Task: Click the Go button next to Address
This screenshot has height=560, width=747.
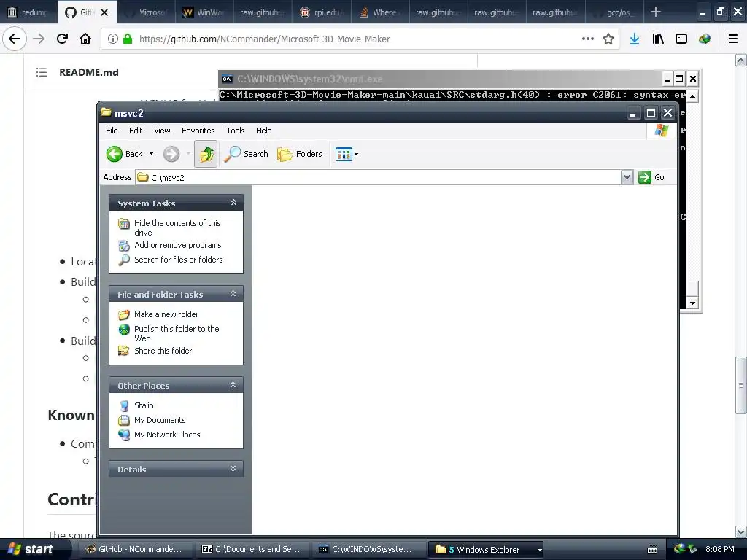Action: tap(651, 177)
